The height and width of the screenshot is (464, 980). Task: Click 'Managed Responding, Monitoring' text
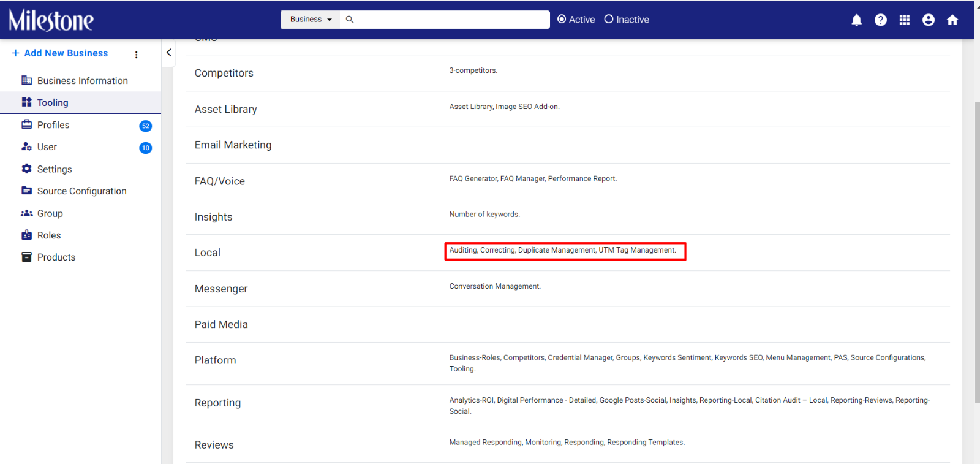tap(567, 443)
